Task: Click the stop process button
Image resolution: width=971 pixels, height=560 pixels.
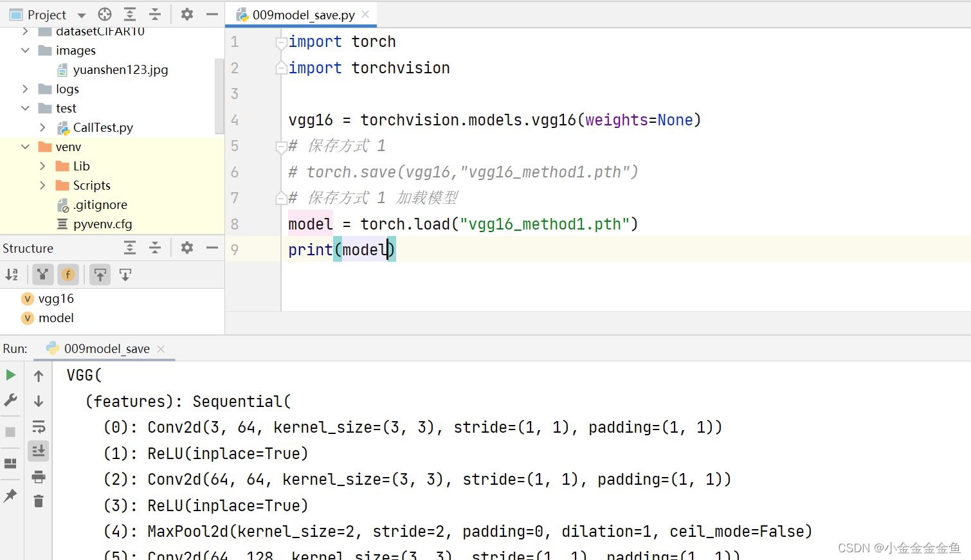Action: [x=10, y=431]
